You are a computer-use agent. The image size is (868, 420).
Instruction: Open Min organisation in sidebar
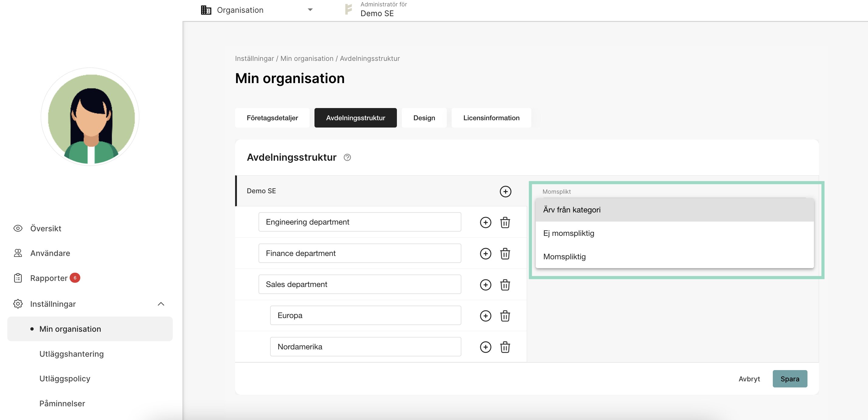90,329
